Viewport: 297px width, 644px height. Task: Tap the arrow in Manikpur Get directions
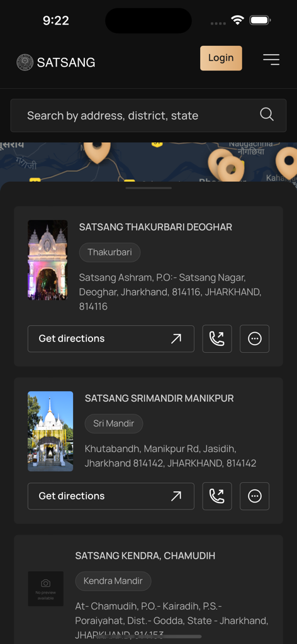pyautogui.click(x=176, y=496)
